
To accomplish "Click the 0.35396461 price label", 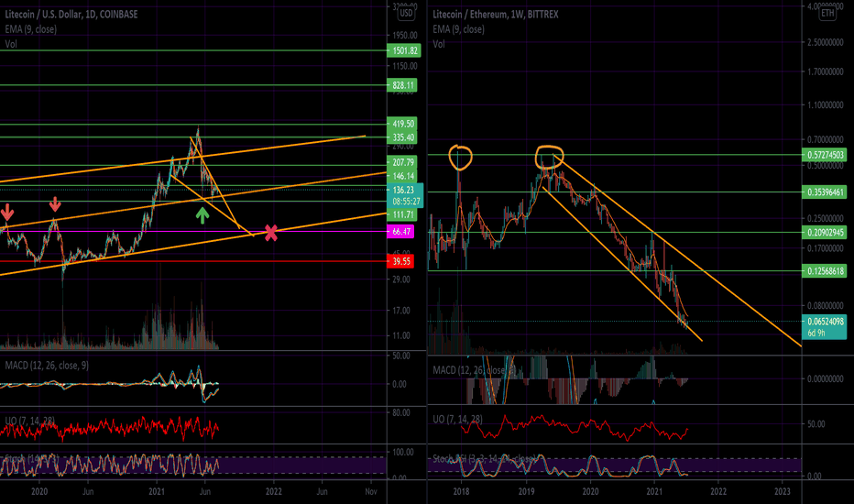I will click(825, 192).
